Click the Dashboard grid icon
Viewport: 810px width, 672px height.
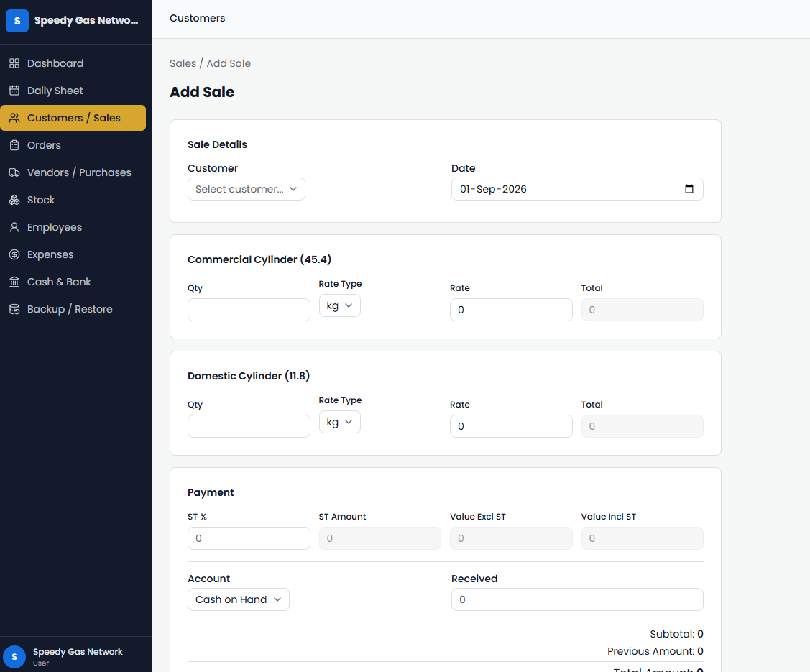coord(14,63)
